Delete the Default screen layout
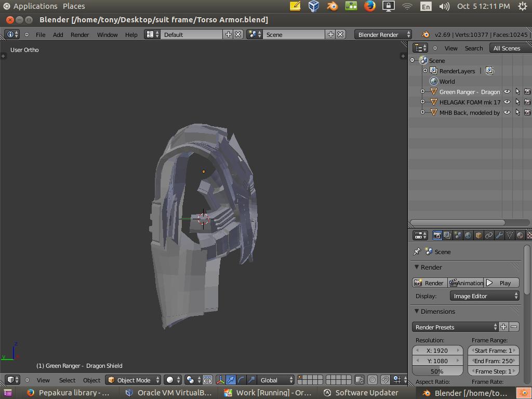This screenshot has width=532, height=399. pyautogui.click(x=238, y=34)
